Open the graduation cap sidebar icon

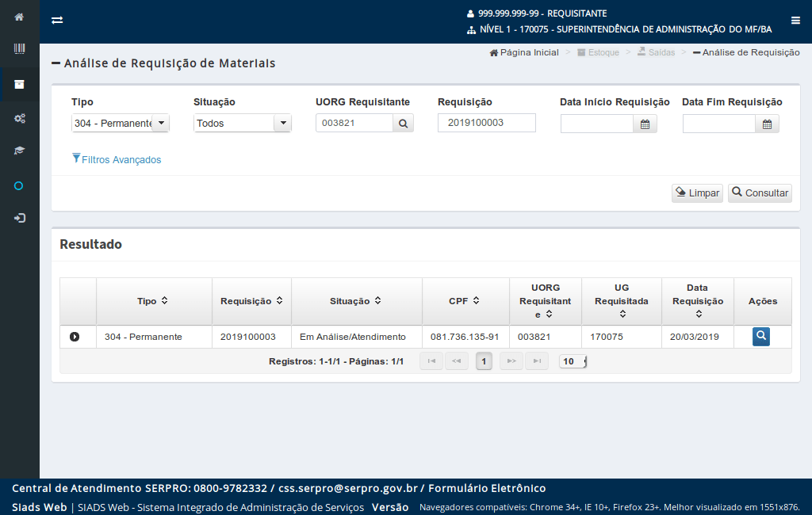19,151
